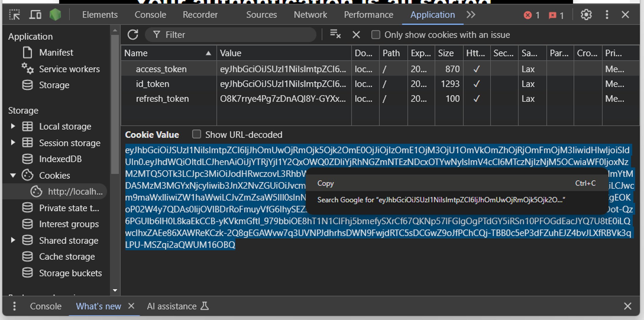Click the inspect element picker icon
Viewport: 644px width, 320px height.
pos(14,15)
